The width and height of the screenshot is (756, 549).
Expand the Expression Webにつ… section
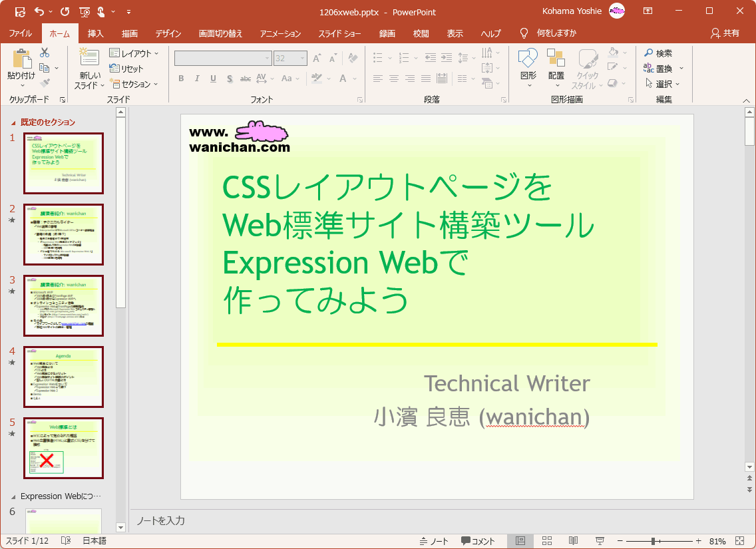13,496
